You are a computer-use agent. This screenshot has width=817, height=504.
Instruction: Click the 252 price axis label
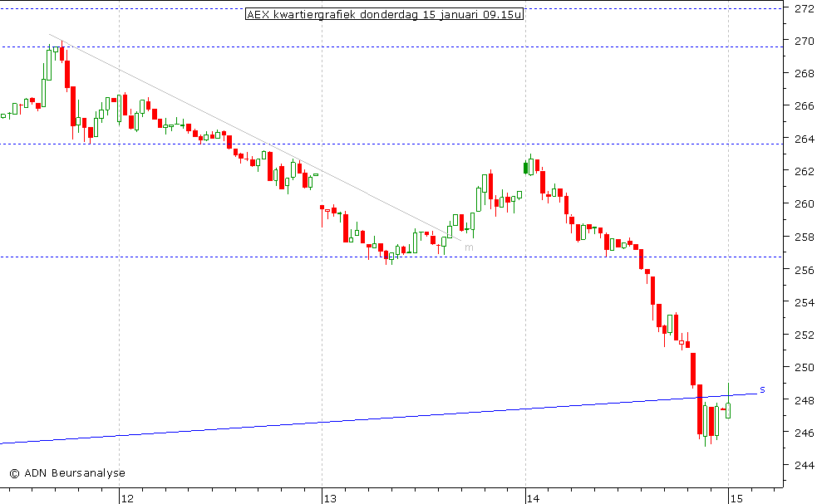point(804,335)
